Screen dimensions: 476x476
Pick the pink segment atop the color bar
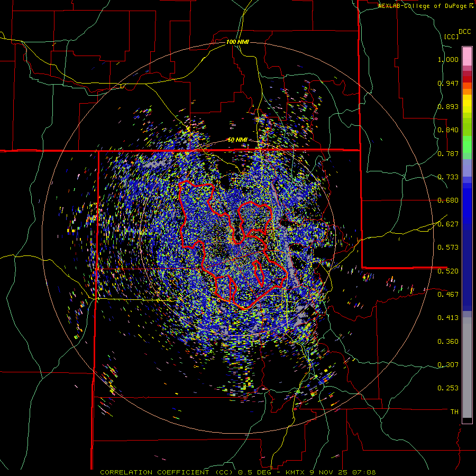tap(467, 56)
